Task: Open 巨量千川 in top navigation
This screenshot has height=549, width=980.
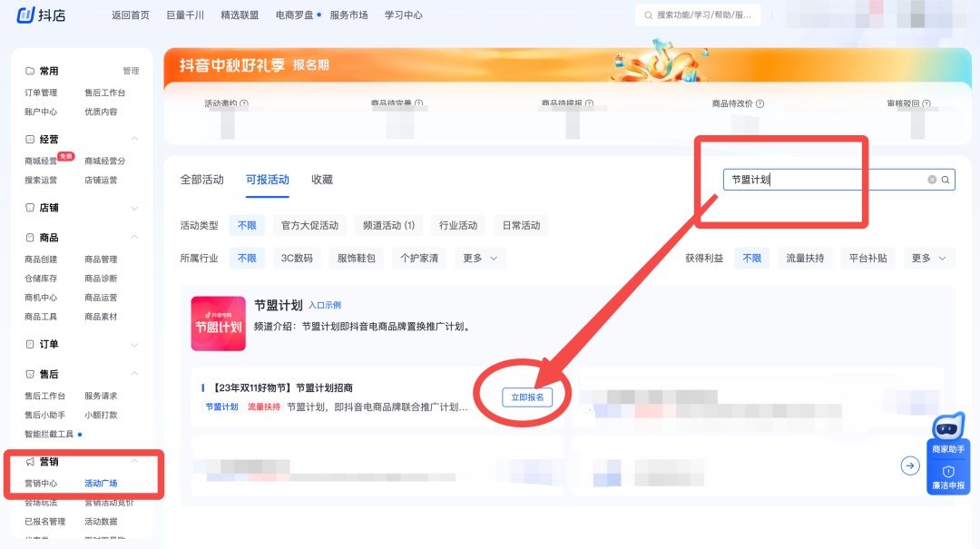Action: coord(185,15)
